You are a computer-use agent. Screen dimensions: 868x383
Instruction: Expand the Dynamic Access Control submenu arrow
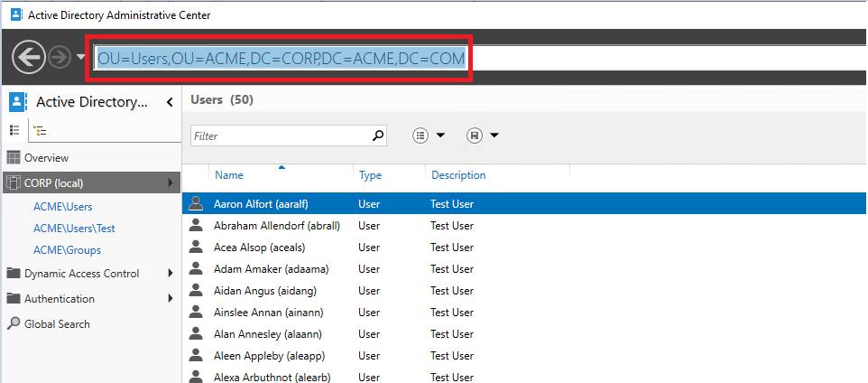(171, 274)
